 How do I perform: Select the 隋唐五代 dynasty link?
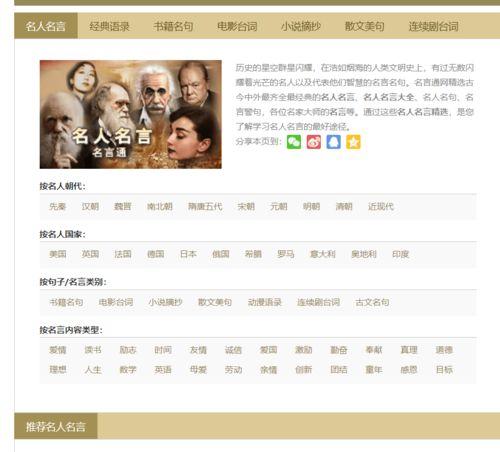[x=205, y=207]
